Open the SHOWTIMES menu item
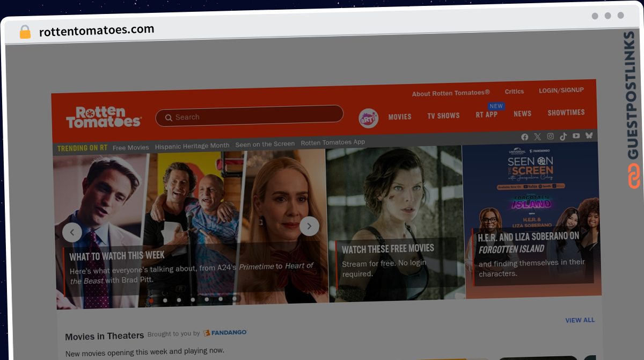 tap(566, 112)
